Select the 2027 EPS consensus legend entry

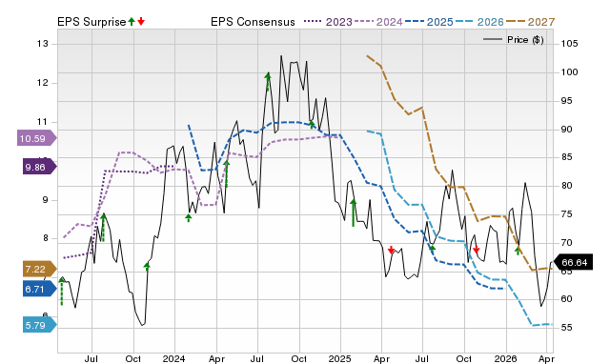pos(530,22)
